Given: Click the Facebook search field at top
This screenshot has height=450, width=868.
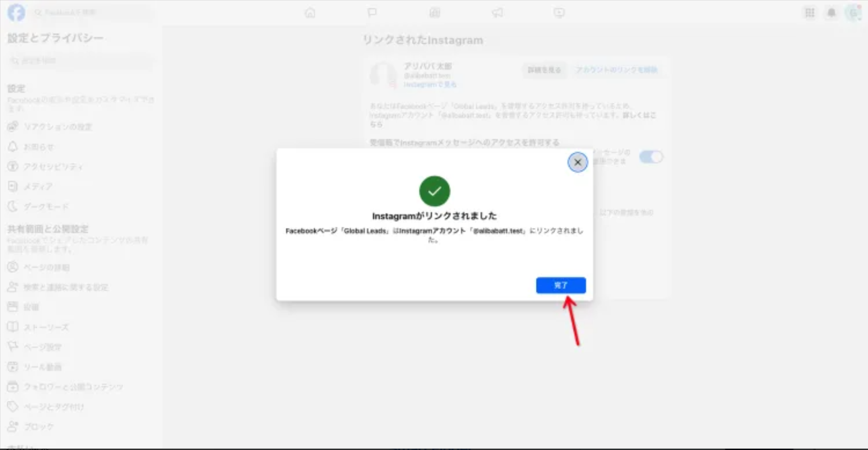Looking at the screenshot, I should tap(93, 12).
